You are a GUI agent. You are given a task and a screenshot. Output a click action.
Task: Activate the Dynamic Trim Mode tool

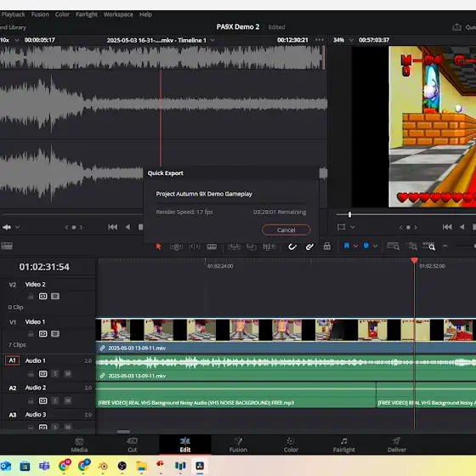(x=195, y=246)
